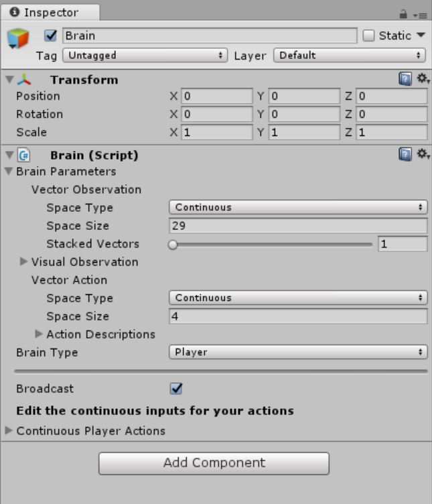Open Brain Script help icon
The height and width of the screenshot is (504, 432).
tap(405, 154)
